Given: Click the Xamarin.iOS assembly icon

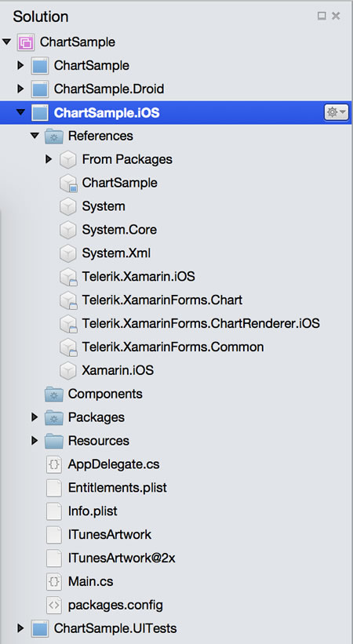Looking at the screenshot, I should (x=68, y=370).
